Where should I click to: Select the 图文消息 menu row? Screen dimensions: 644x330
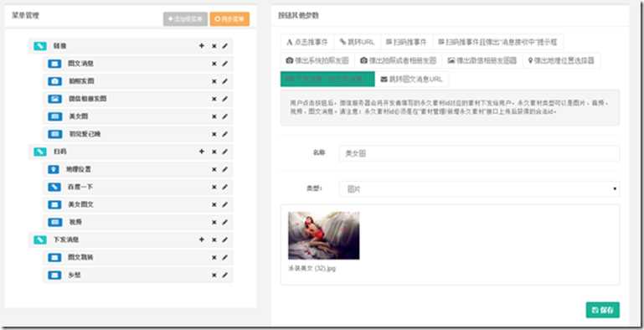tap(138, 64)
